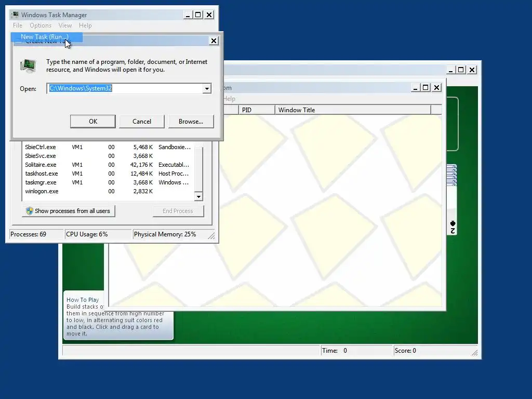Screen dimensions: 532x399
Task: Select the SbieCtrl.exe process row
Action: pos(108,147)
